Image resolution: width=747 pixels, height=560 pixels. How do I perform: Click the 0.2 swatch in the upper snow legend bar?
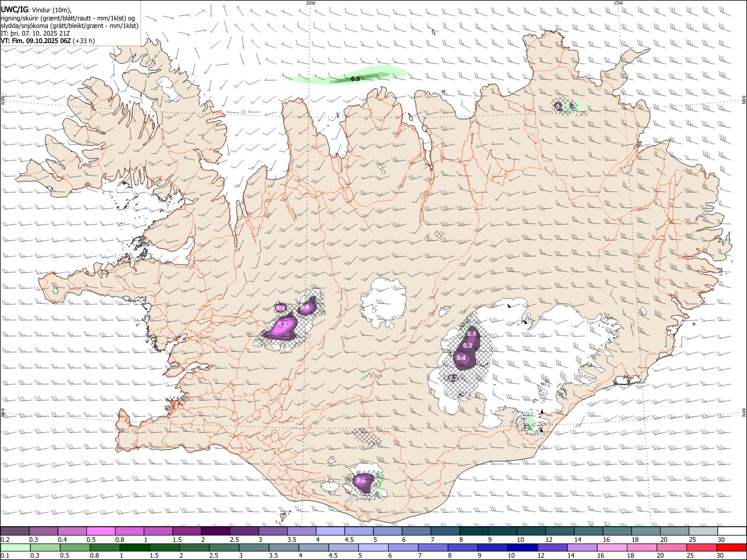(15, 531)
